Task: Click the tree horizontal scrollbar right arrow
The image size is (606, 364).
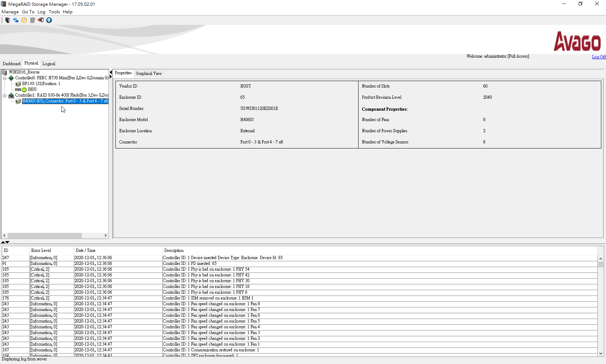Action: coord(105,235)
